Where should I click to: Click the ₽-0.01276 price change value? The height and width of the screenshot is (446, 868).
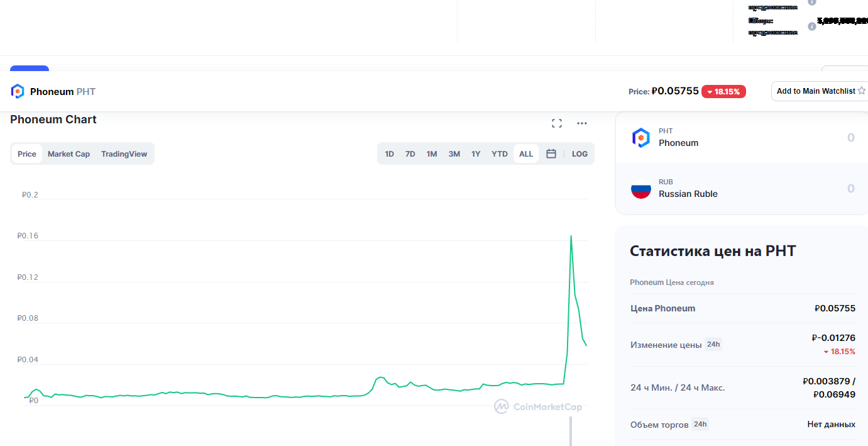tap(833, 338)
